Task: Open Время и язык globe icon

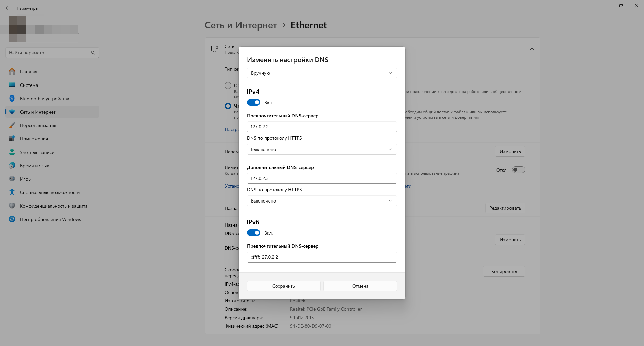Action: pyautogui.click(x=12, y=166)
